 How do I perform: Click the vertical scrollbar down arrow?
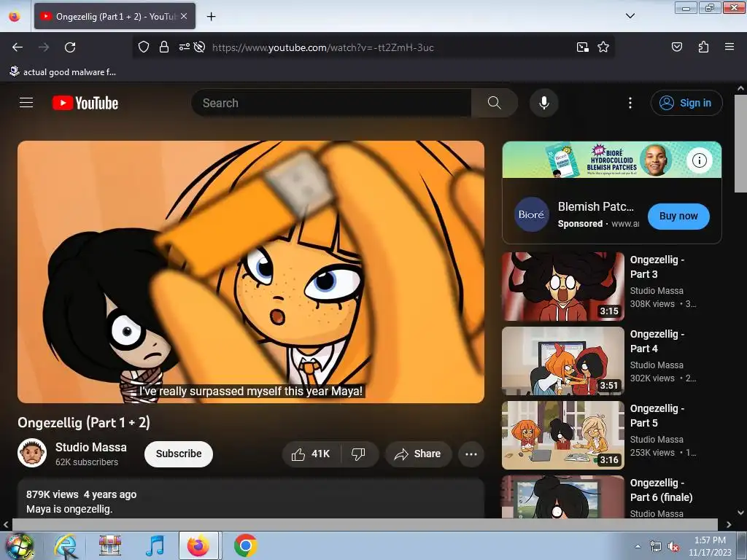[740, 513]
